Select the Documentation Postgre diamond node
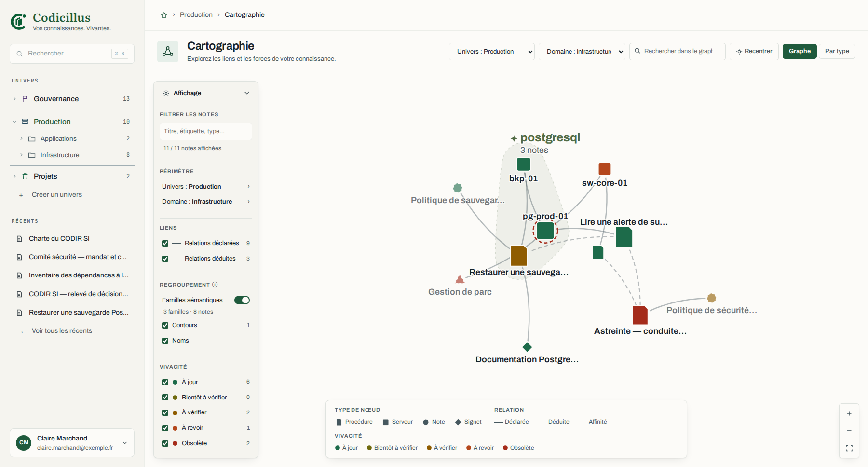The image size is (868, 467). 527,347
